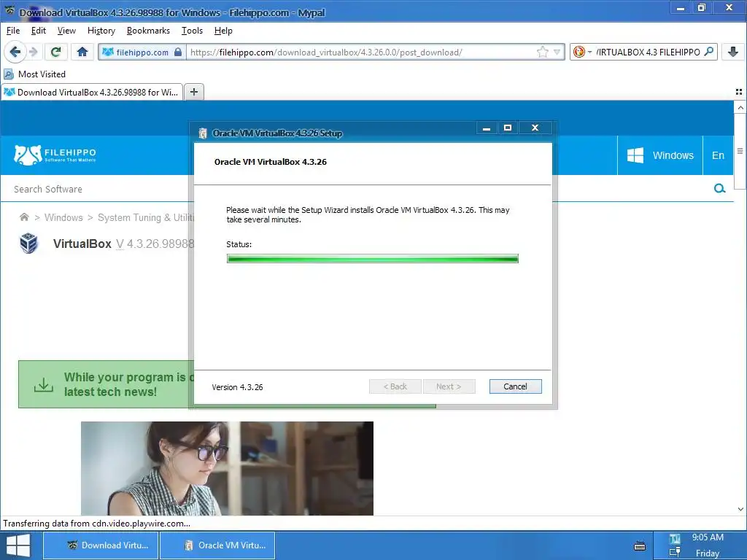Open the browser home page

click(x=82, y=52)
